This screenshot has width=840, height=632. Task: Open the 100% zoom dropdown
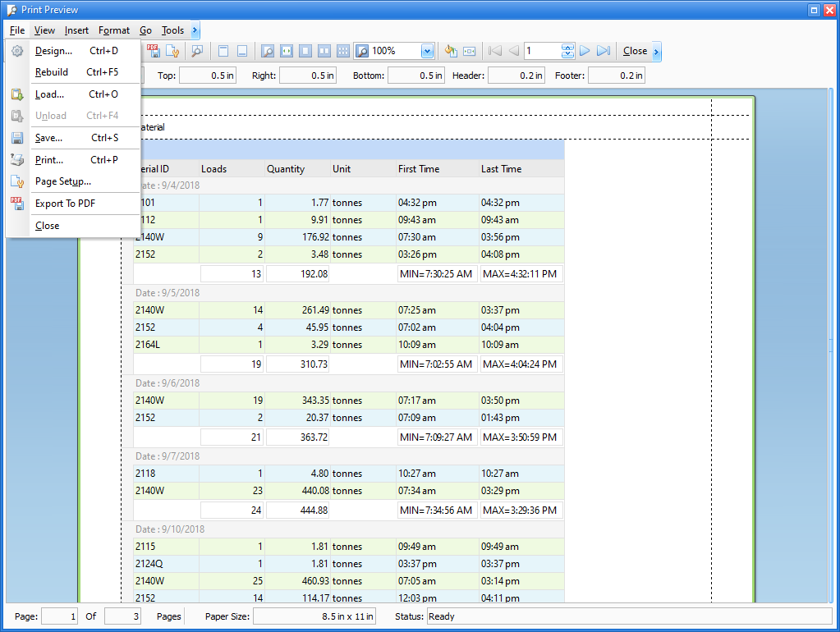[427, 51]
